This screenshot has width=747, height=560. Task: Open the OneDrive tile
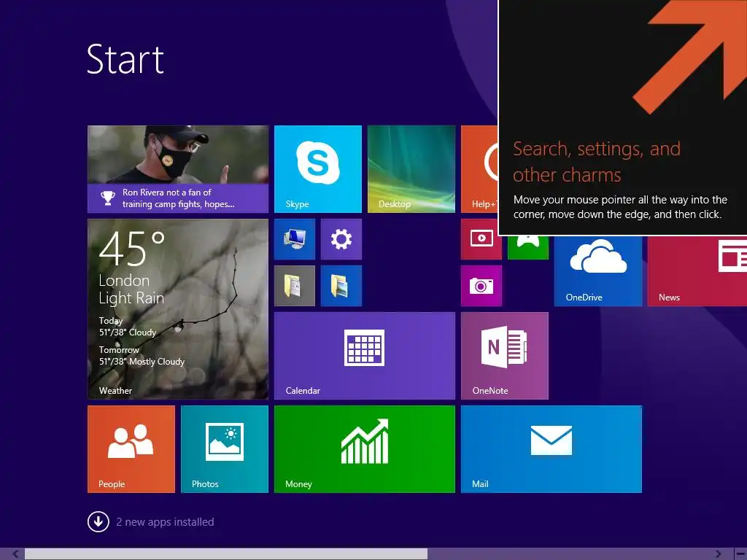click(x=598, y=271)
